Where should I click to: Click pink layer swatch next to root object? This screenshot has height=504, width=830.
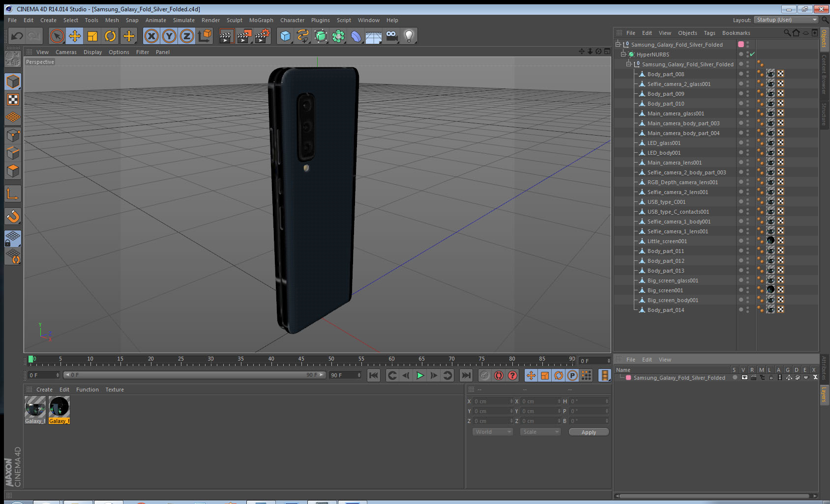coord(741,44)
